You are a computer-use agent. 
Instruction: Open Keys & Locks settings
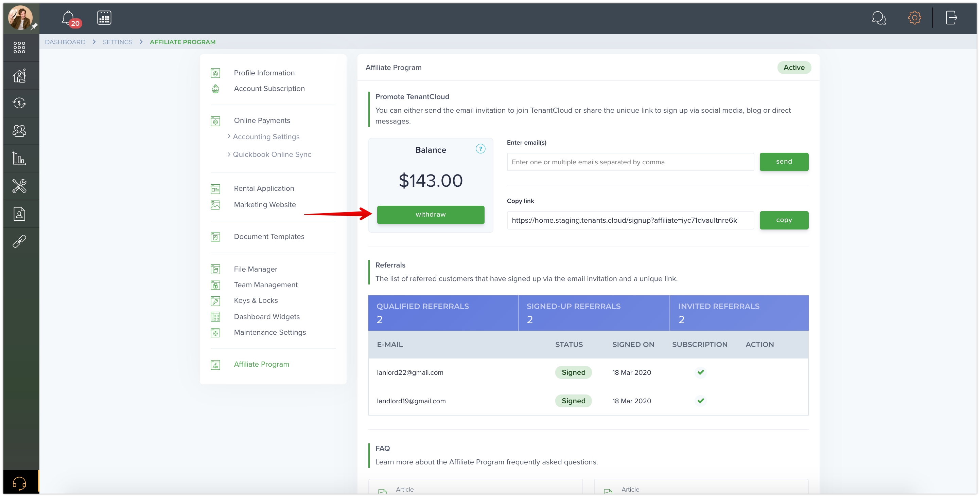coord(256,300)
